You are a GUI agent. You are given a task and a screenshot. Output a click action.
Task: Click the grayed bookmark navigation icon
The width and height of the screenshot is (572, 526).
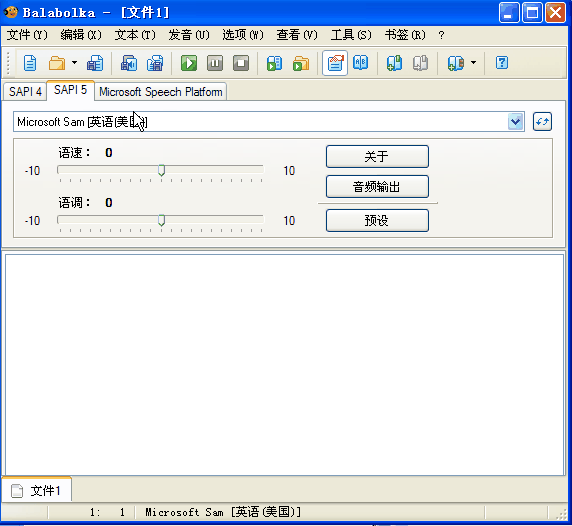coord(420,63)
